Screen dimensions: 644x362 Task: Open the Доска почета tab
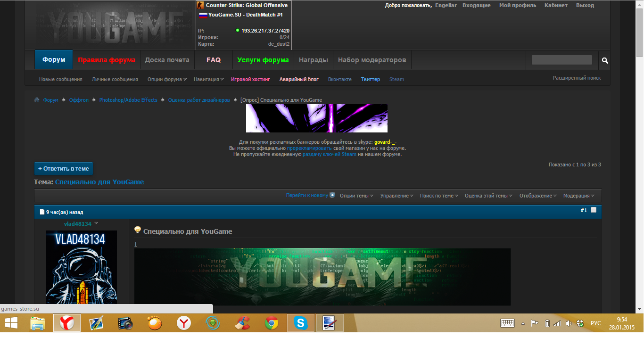pyautogui.click(x=167, y=60)
